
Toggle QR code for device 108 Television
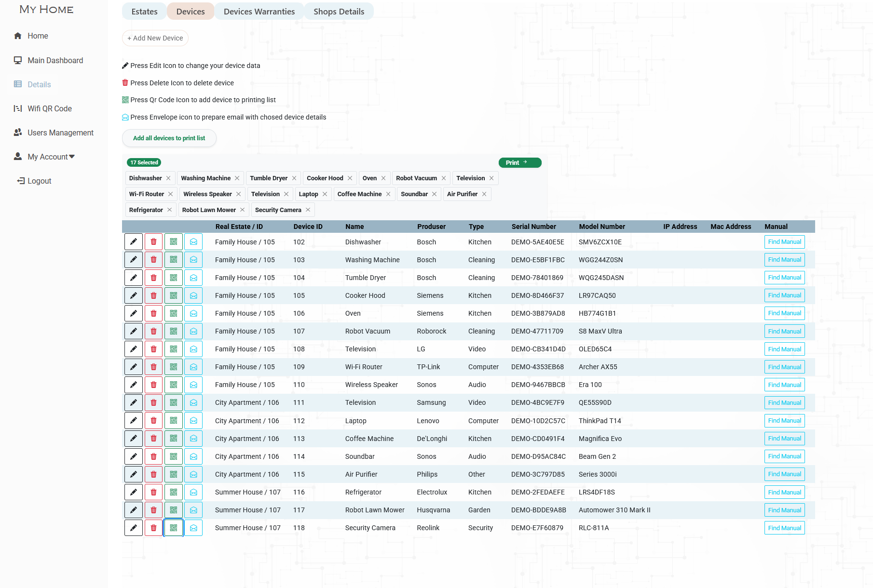tap(174, 349)
